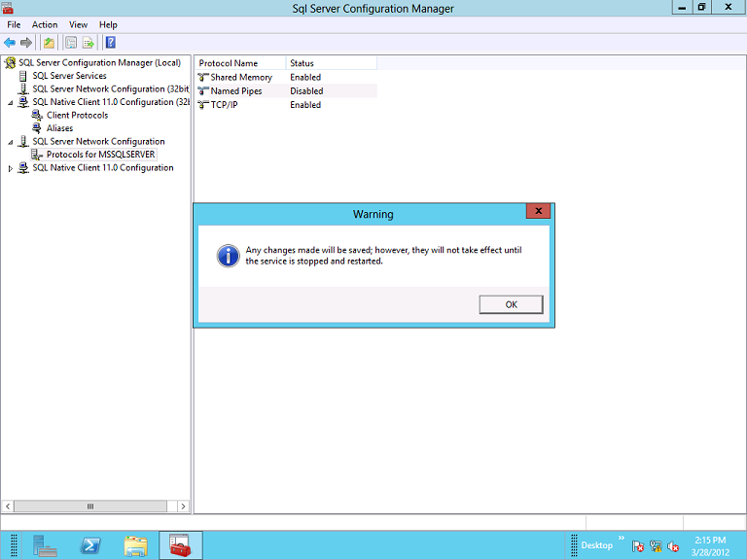Select the last SQL Native Client 11.0 Configuration label
747x560 pixels.
[103, 167]
